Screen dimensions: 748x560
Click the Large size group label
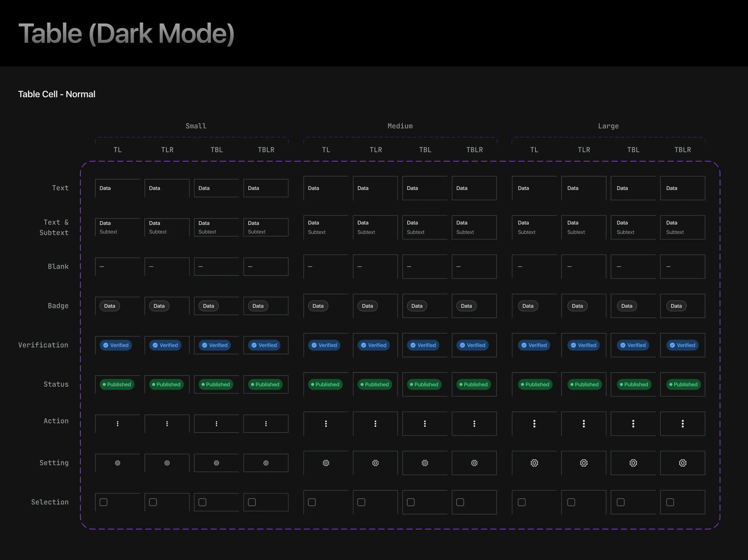[x=608, y=126]
